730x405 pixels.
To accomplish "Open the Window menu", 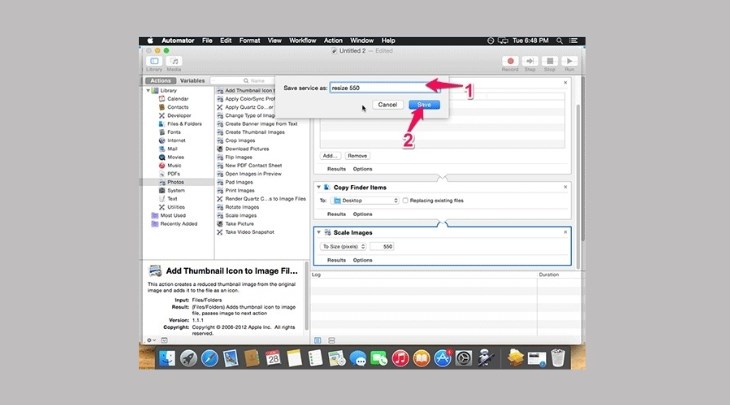I will point(362,40).
